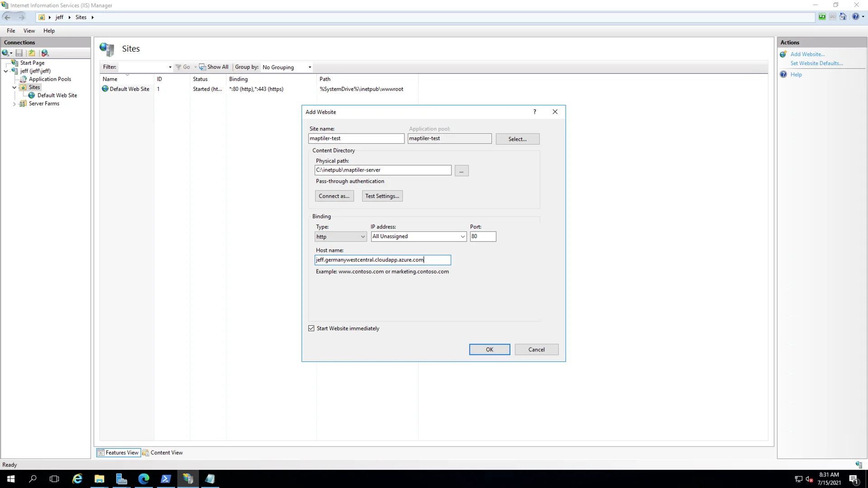Click the IIS Manager taskbar icon

[188, 479]
